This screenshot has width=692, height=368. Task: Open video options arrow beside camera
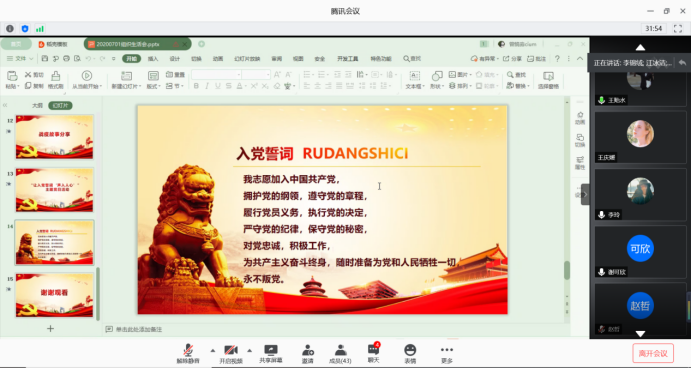click(250, 350)
